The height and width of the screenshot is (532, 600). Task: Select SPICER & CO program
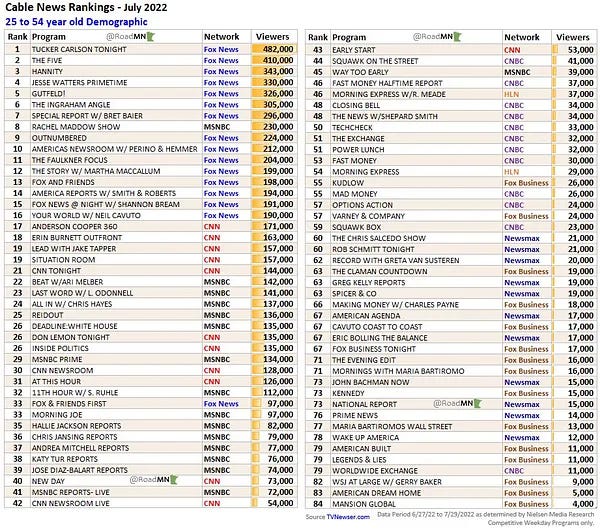click(x=354, y=295)
